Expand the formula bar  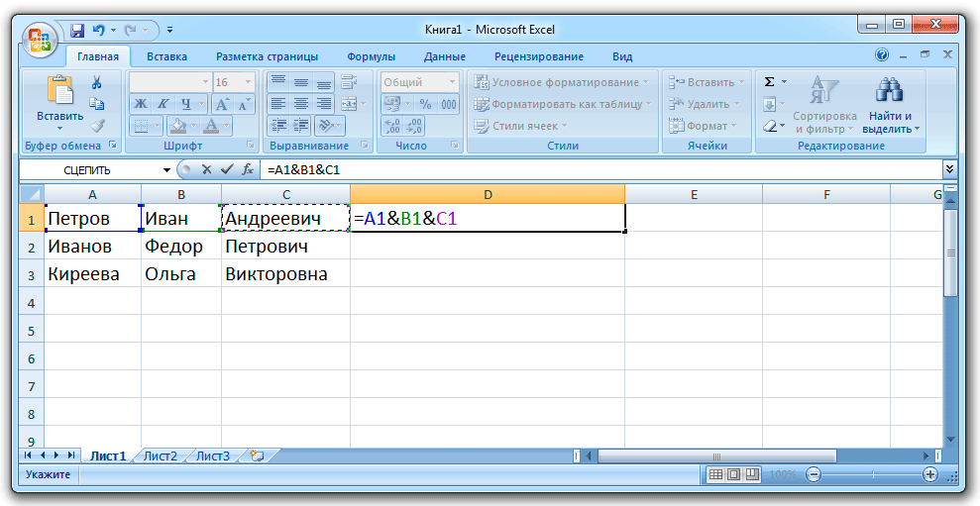pos(950,169)
